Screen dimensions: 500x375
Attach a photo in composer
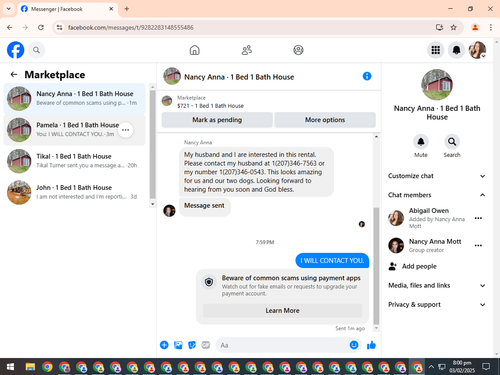point(178,345)
